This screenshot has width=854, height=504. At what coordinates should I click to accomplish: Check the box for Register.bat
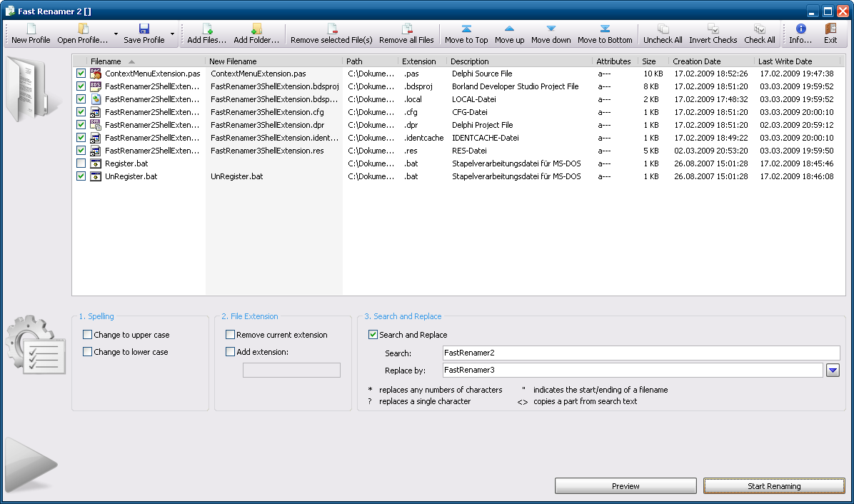click(x=81, y=163)
